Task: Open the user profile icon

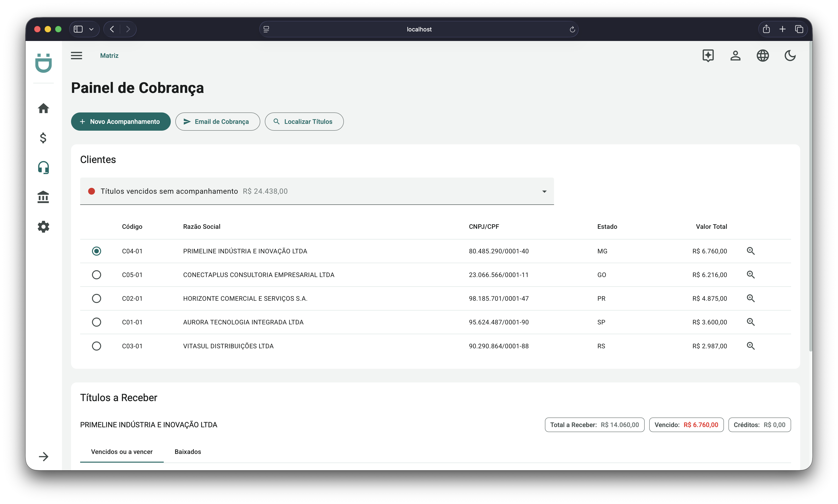Action: (x=735, y=55)
